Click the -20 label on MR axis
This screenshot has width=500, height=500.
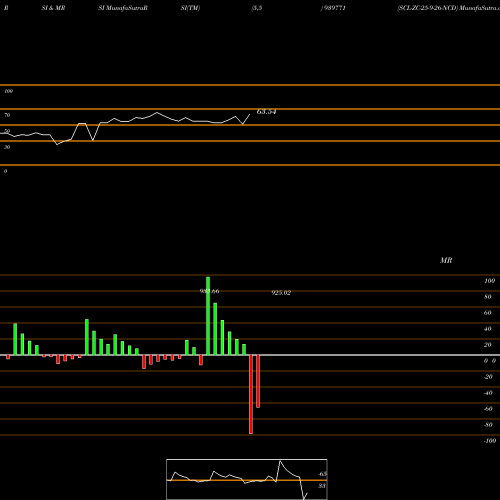click(x=488, y=377)
